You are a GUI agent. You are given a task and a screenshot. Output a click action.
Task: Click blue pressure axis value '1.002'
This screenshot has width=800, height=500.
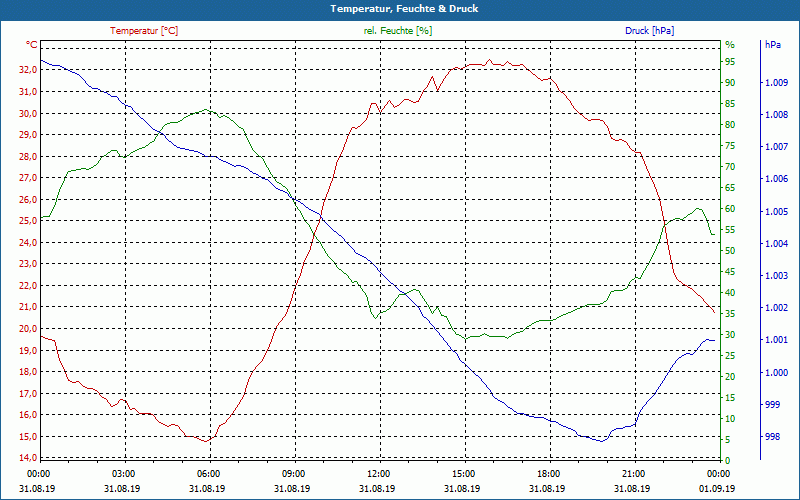[777, 308]
